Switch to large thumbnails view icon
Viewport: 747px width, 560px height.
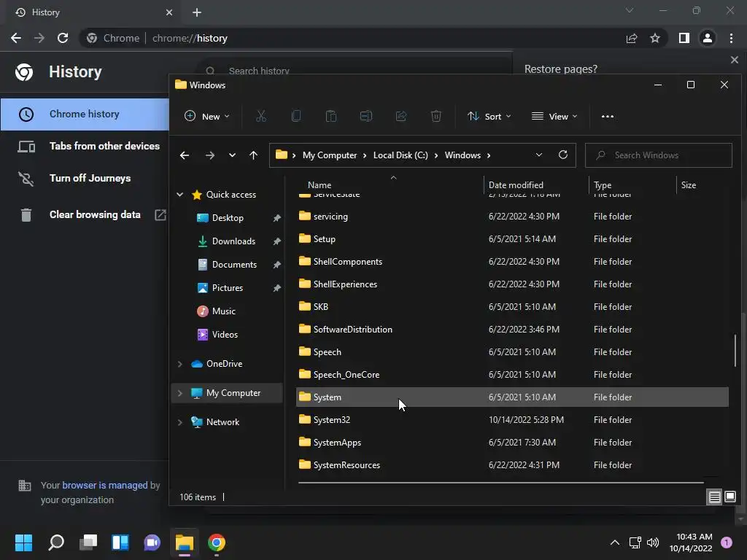pos(729,497)
